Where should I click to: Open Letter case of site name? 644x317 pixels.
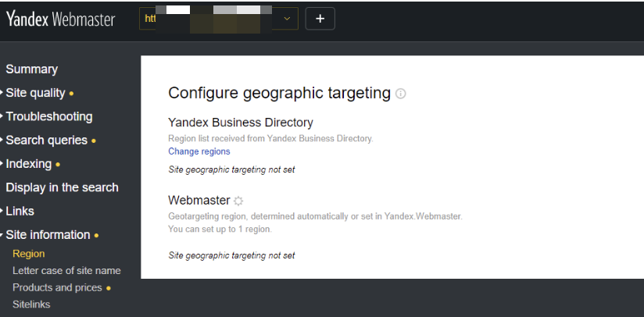[66, 271]
